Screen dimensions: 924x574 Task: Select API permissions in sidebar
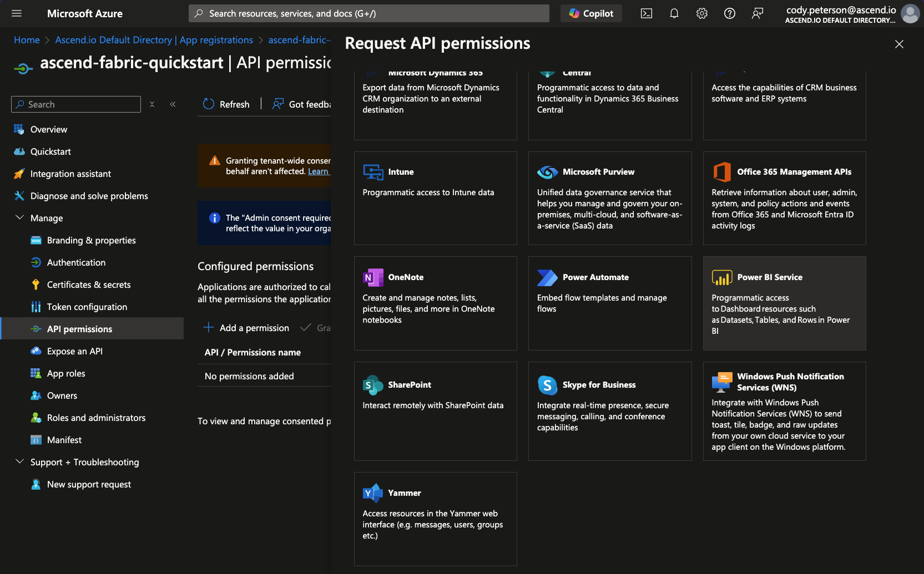(x=92, y=328)
